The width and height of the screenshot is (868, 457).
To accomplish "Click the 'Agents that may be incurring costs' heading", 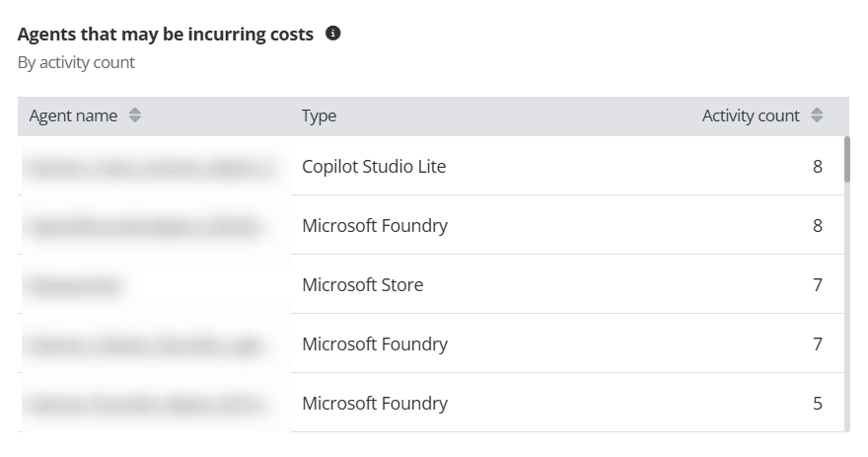I will point(166,35).
